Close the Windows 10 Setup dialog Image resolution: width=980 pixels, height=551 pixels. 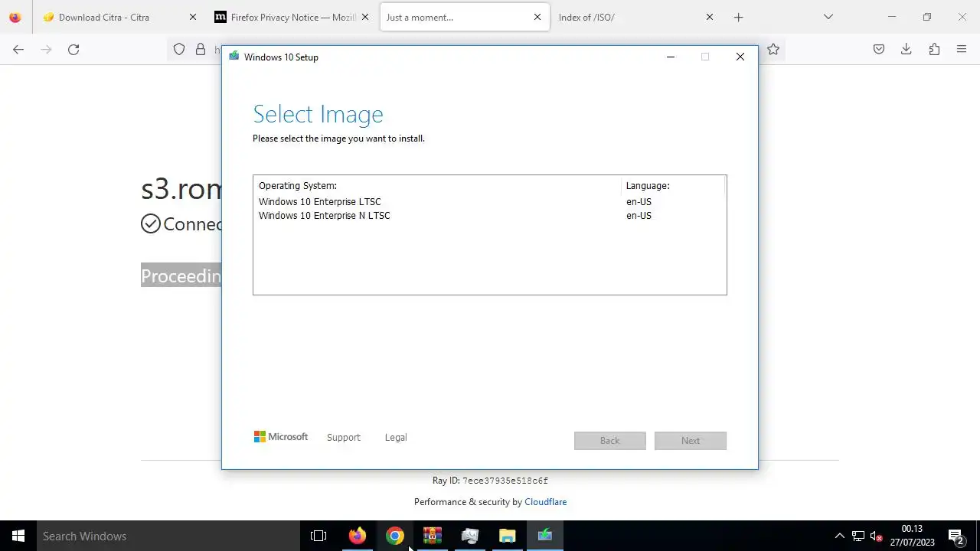740,57
